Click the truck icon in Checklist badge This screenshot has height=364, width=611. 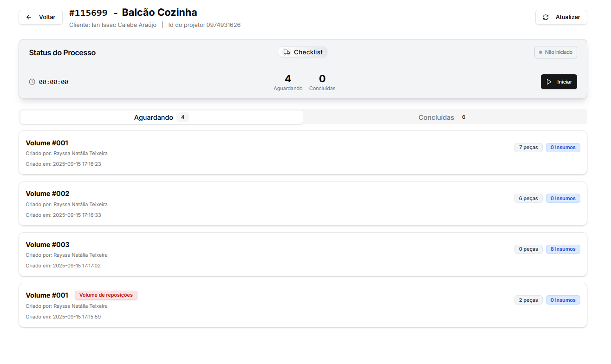pos(286,52)
